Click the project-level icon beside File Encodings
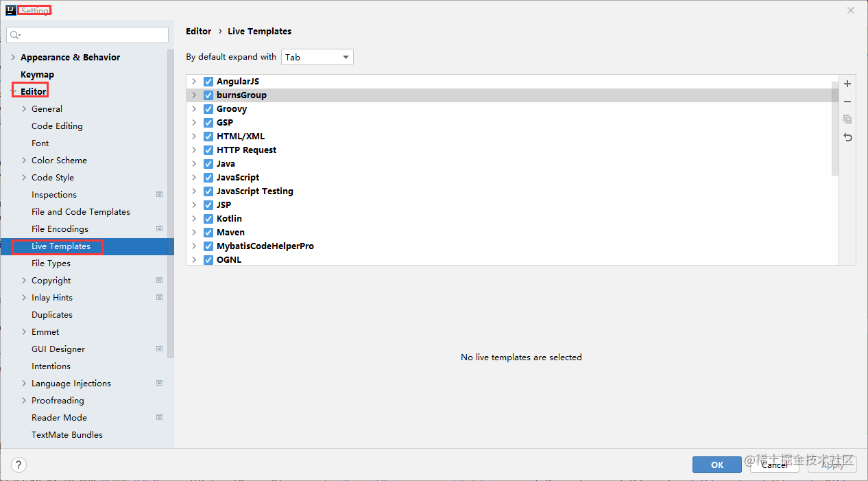Viewport: 868px width, 481px height. click(x=159, y=228)
